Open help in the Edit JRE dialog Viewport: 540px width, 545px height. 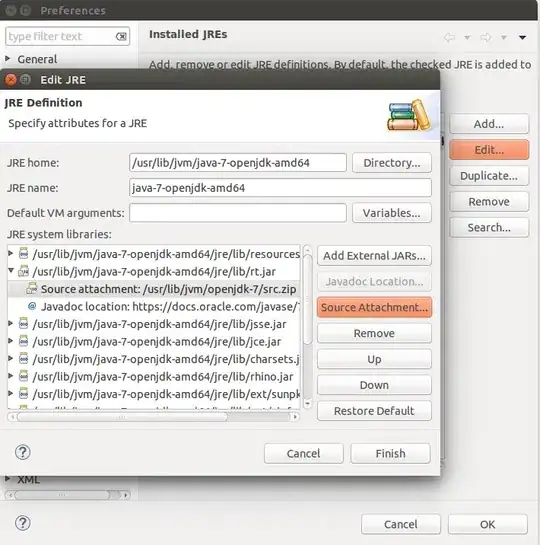pyautogui.click(x=23, y=452)
